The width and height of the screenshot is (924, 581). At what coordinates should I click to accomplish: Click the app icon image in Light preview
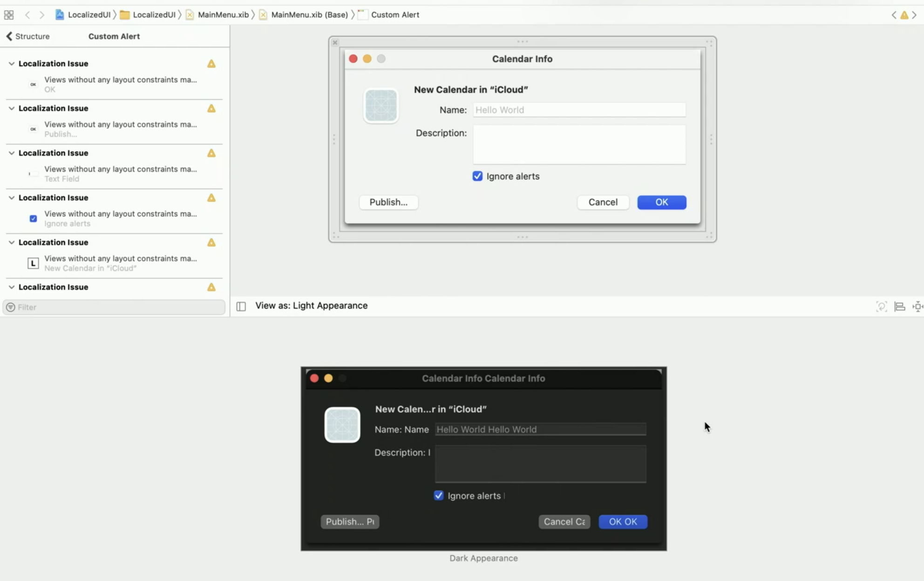pos(380,106)
